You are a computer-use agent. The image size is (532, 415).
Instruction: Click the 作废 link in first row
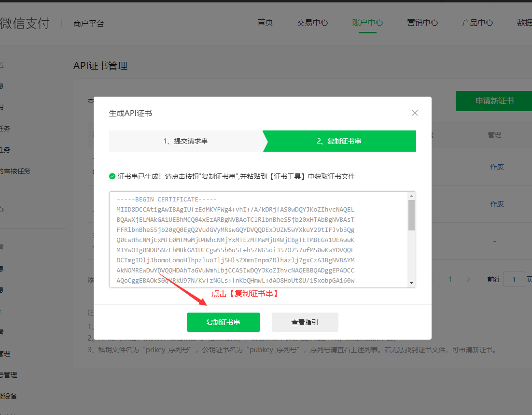point(497,167)
